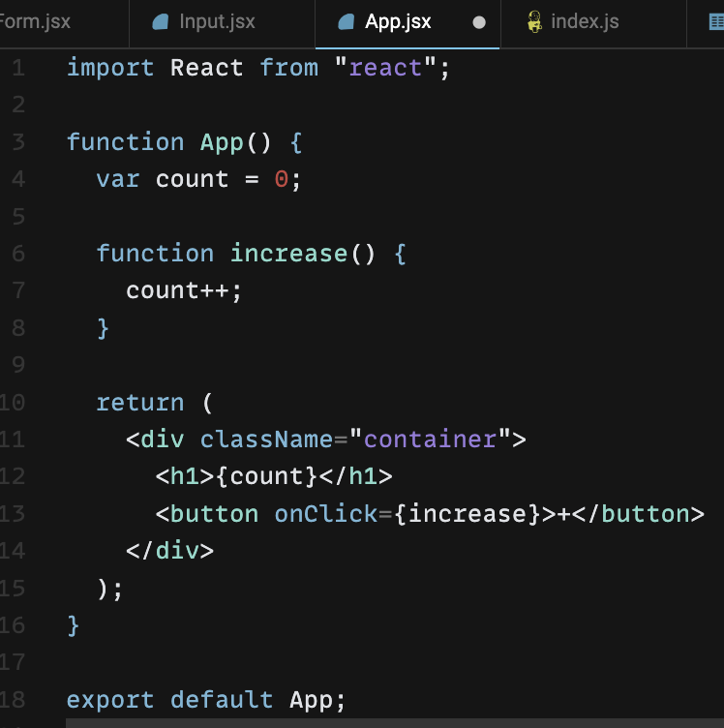Click the closing brace on line 16
This screenshot has height=728, width=724.
click(x=73, y=625)
